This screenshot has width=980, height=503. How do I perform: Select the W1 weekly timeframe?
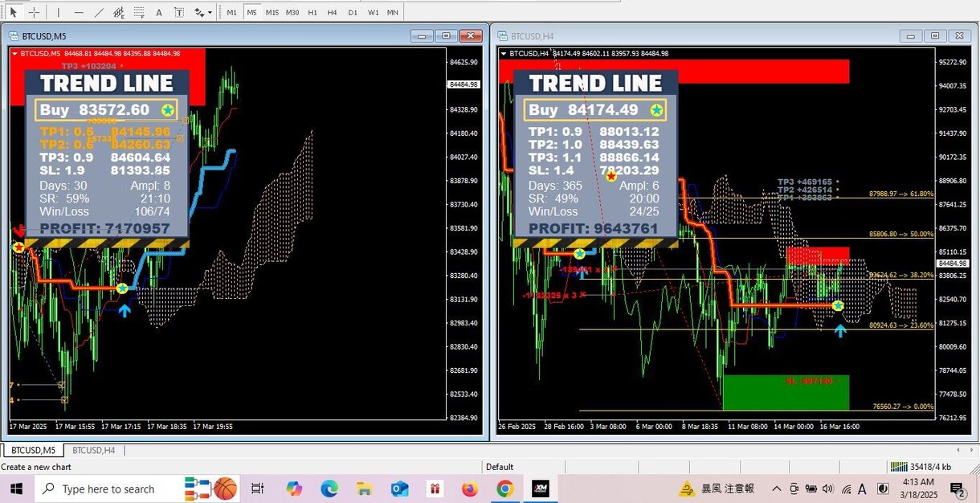click(373, 12)
